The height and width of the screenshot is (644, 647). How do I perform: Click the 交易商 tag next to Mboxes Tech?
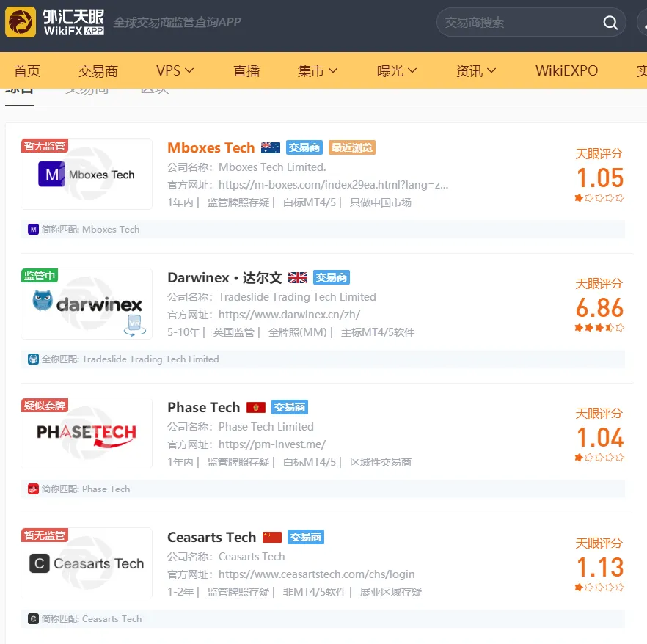(304, 147)
